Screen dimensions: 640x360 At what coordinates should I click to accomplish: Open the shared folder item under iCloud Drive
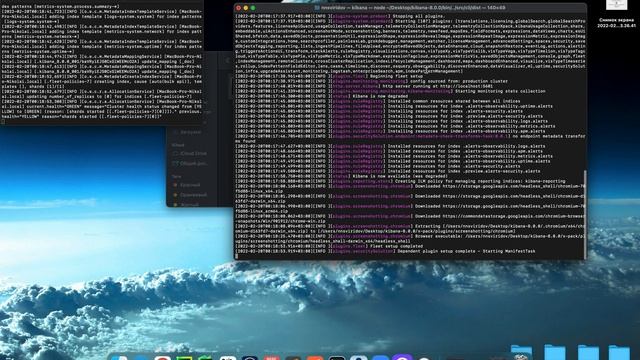click(x=190, y=163)
